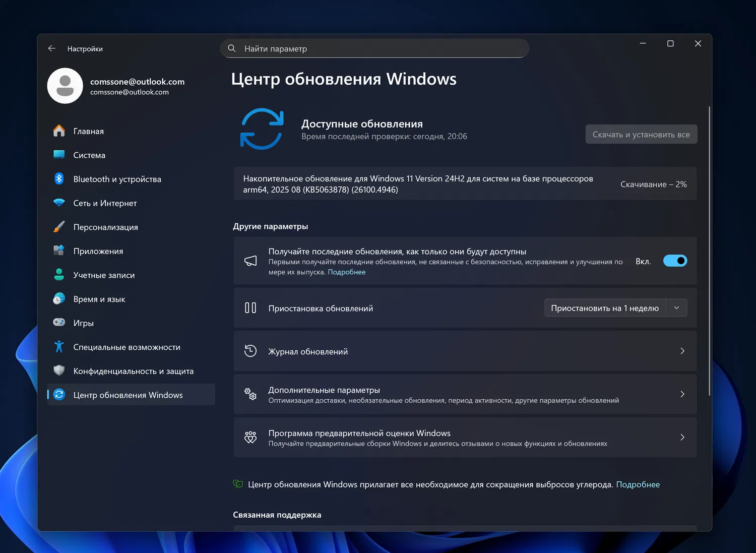The width and height of the screenshot is (756, 553).
Task: Go to the Система settings section
Action: (131, 155)
